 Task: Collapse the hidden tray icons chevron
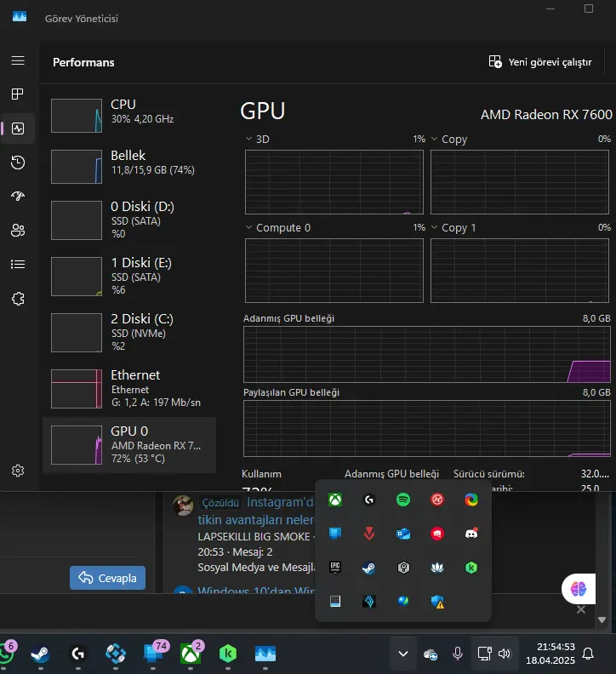(402, 654)
